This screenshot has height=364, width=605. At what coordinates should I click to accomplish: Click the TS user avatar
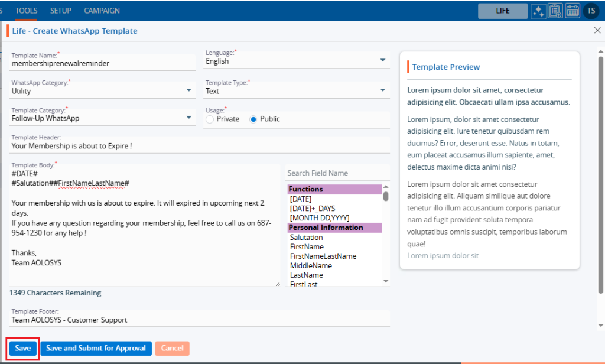coord(591,11)
